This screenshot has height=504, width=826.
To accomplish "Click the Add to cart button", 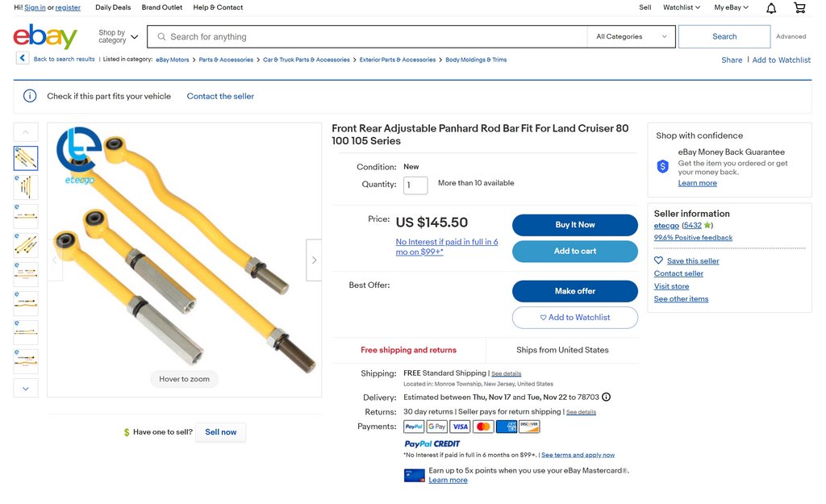I will click(574, 251).
